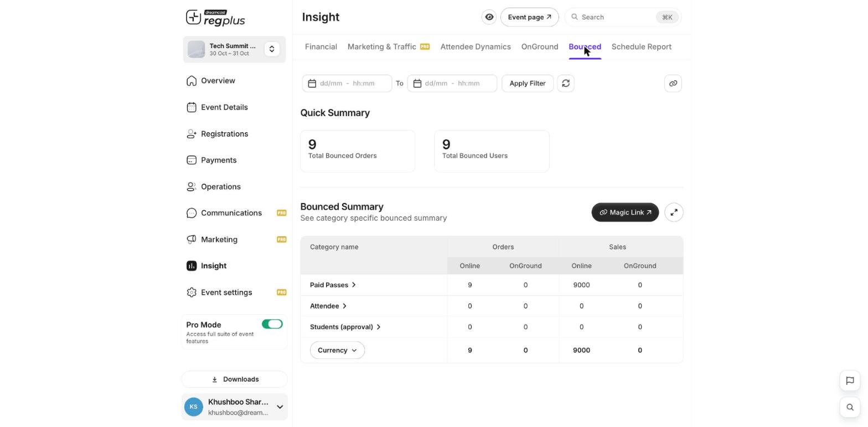
Task: Click the Magic Link button
Action: (626, 212)
